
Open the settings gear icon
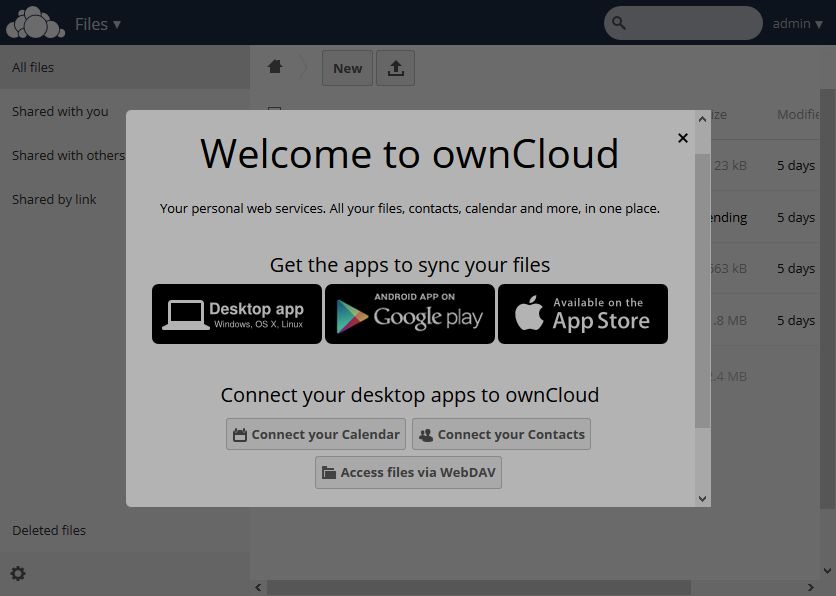click(x=18, y=574)
